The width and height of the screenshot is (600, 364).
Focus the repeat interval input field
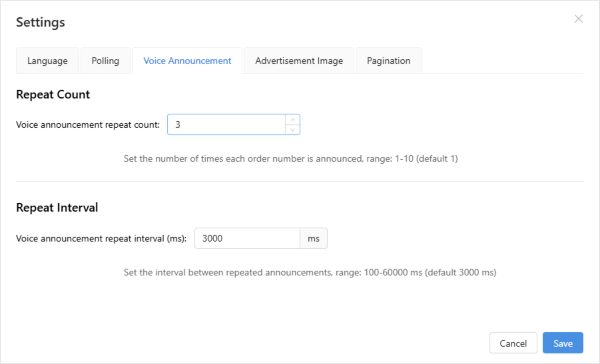pyautogui.click(x=247, y=238)
